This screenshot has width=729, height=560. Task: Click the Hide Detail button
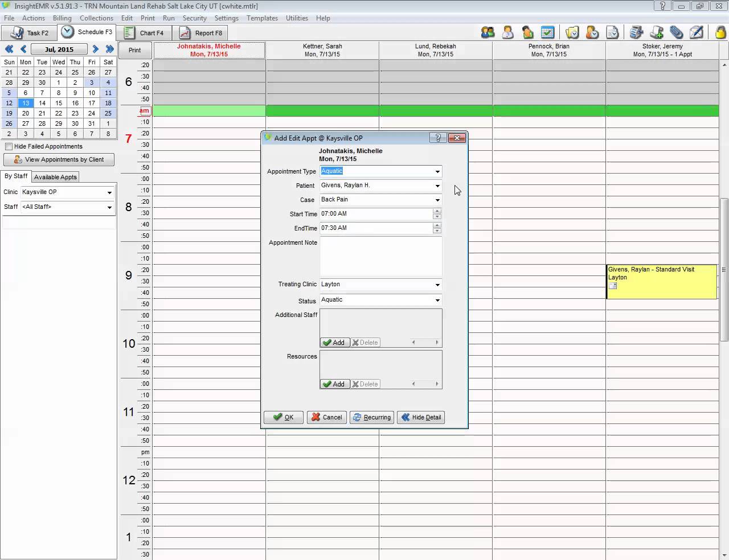point(421,417)
